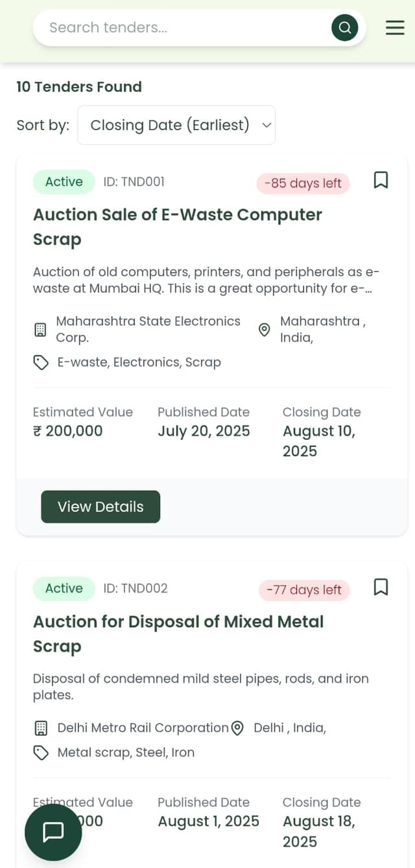Click tag icon beside Metal scrap, Steel, Iron
The image size is (415, 868).
pyautogui.click(x=41, y=753)
